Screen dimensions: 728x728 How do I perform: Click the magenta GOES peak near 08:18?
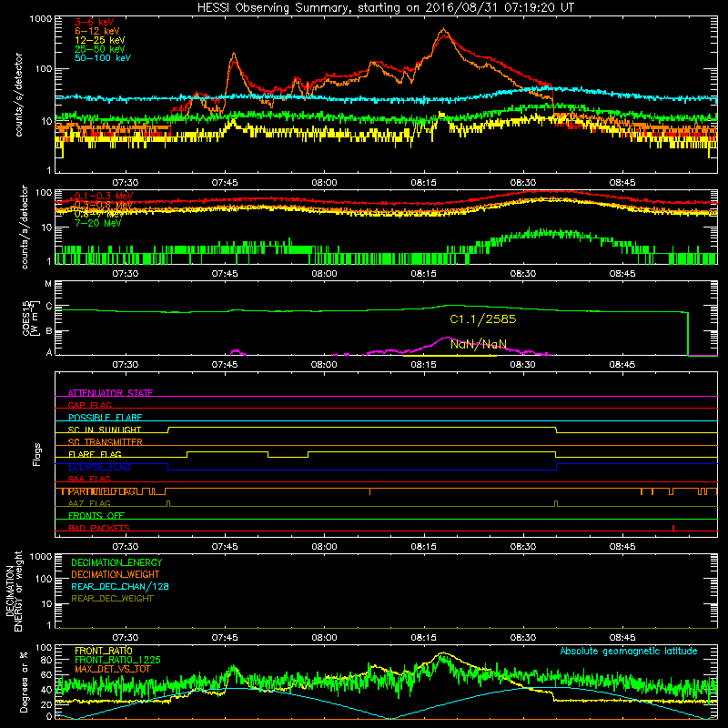(448, 338)
